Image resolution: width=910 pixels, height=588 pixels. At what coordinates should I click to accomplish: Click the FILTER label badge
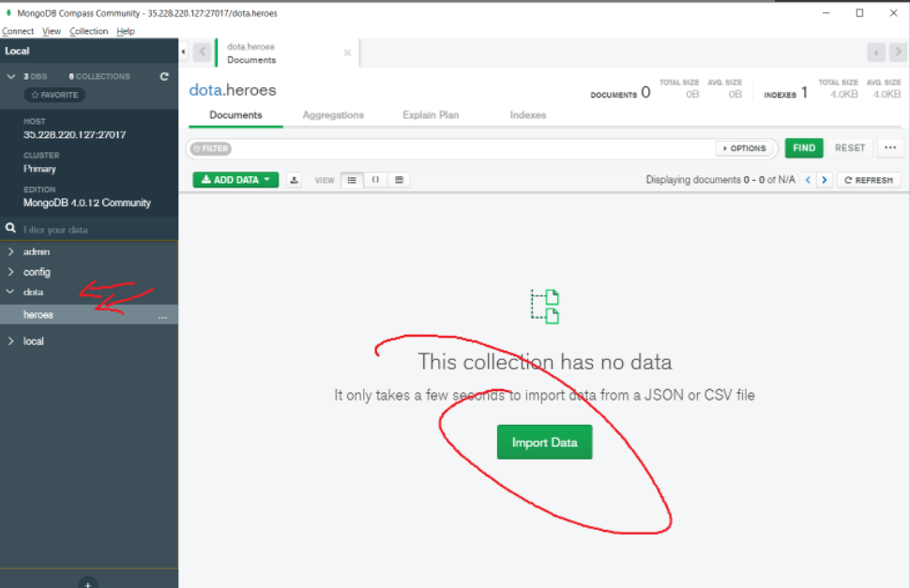(211, 148)
